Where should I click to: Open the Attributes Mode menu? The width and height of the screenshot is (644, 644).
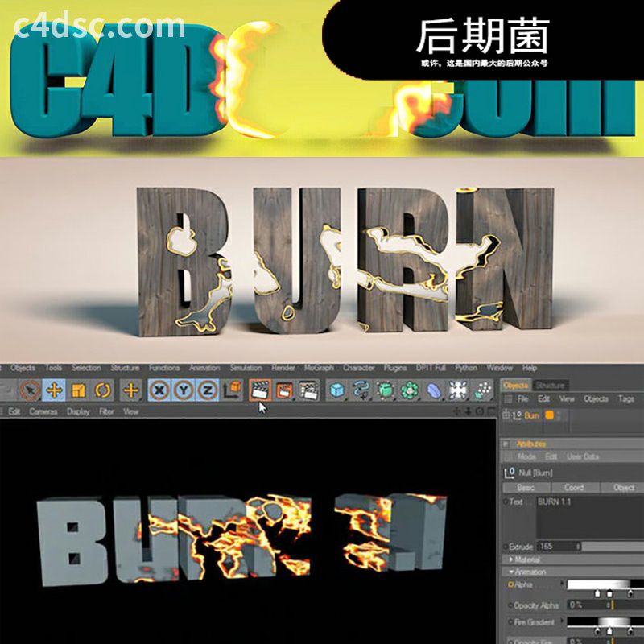coord(526,456)
